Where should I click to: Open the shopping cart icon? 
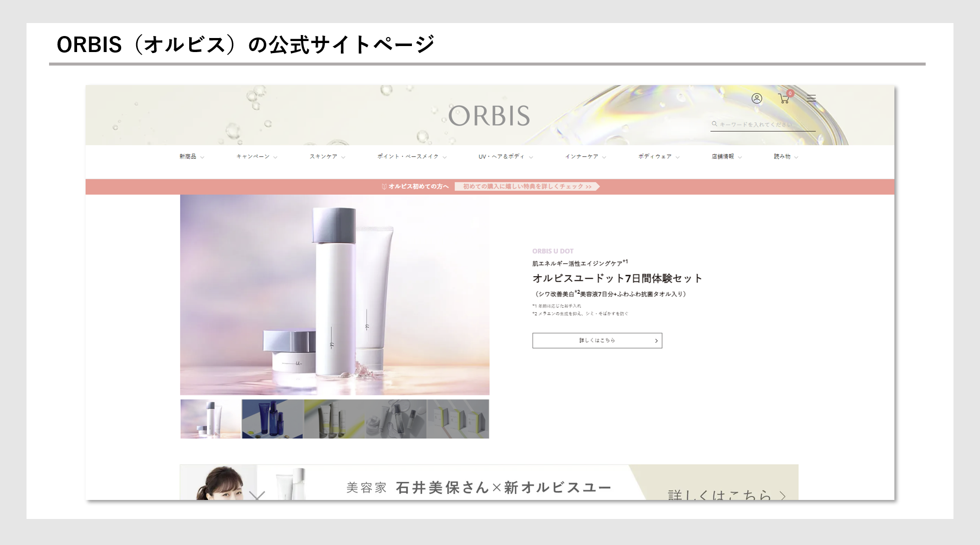(785, 98)
